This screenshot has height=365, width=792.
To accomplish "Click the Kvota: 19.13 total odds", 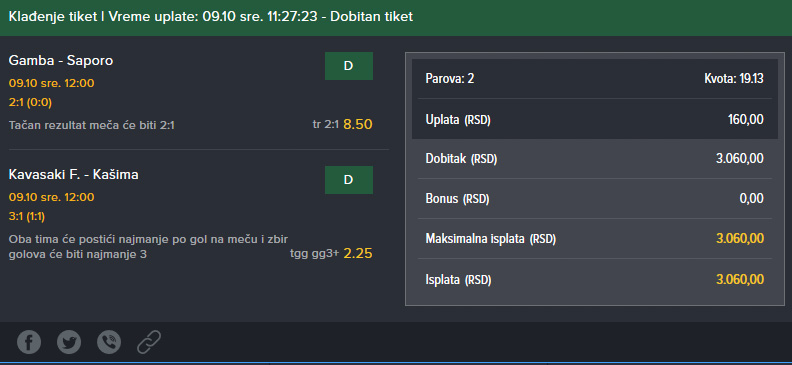I will (734, 79).
